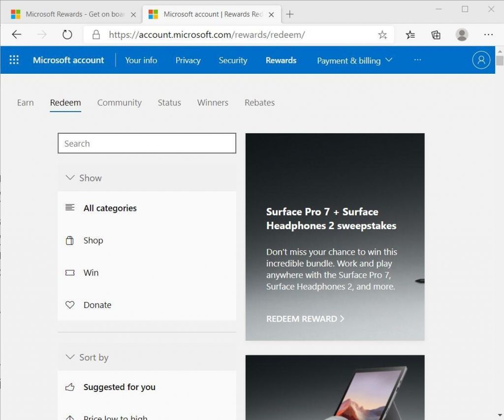Select the Shop category bag icon
504x420 pixels.
(x=70, y=240)
